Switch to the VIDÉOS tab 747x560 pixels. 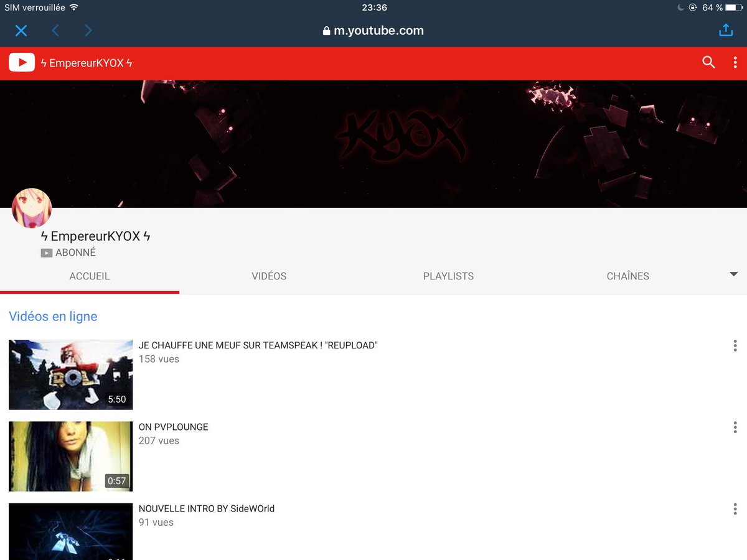coord(269,276)
